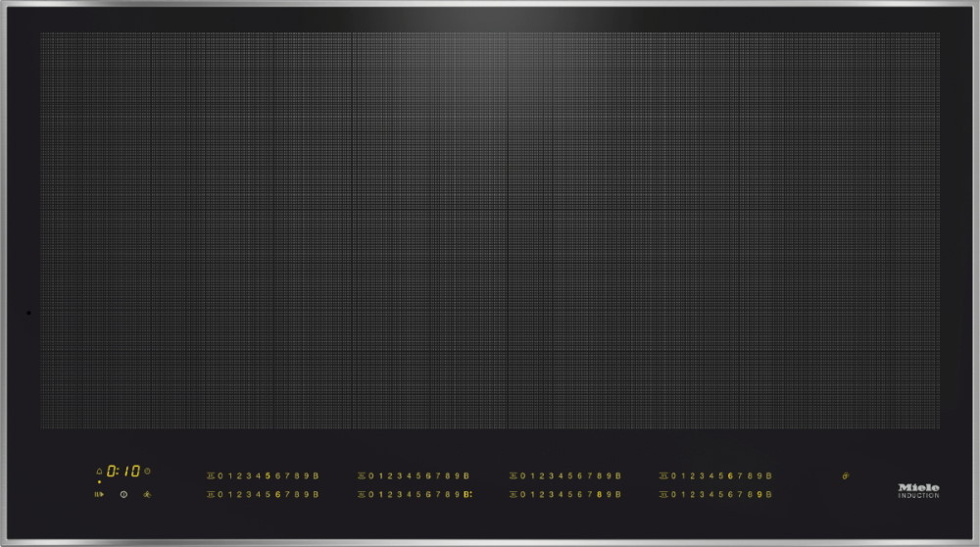This screenshot has width=980, height=547.
Task: Toggle lit Booster B on second lower scale
Action: (x=467, y=494)
